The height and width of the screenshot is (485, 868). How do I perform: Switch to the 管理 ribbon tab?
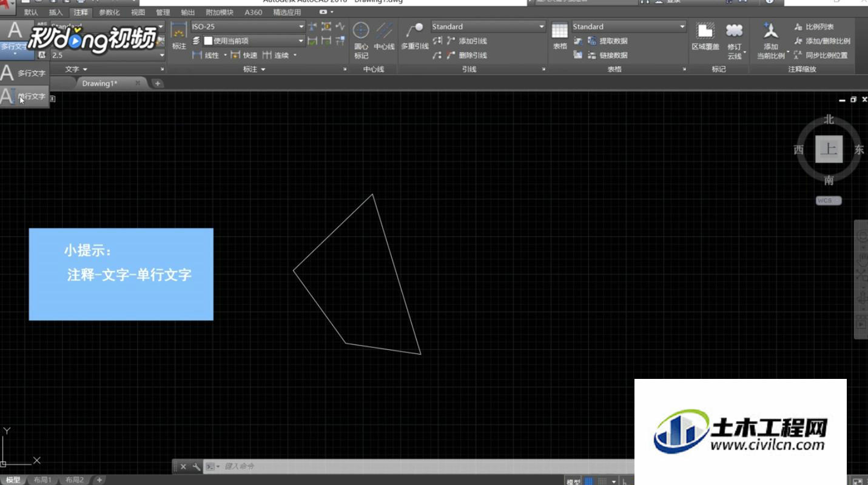pyautogui.click(x=163, y=12)
